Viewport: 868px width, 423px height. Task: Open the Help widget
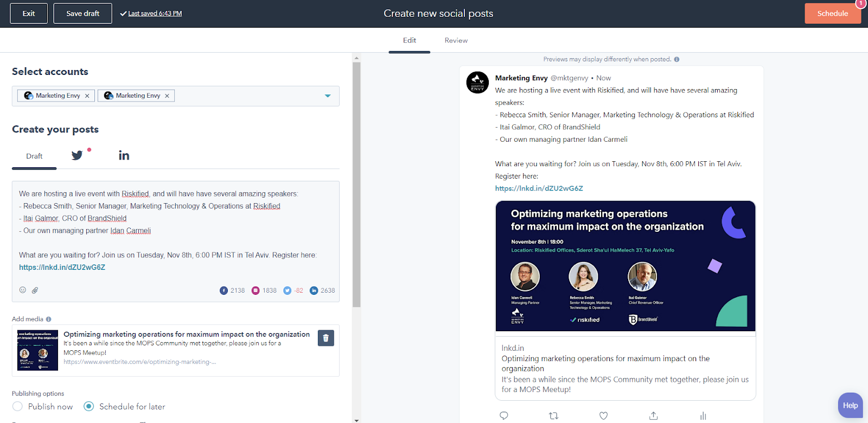pyautogui.click(x=850, y=405)
